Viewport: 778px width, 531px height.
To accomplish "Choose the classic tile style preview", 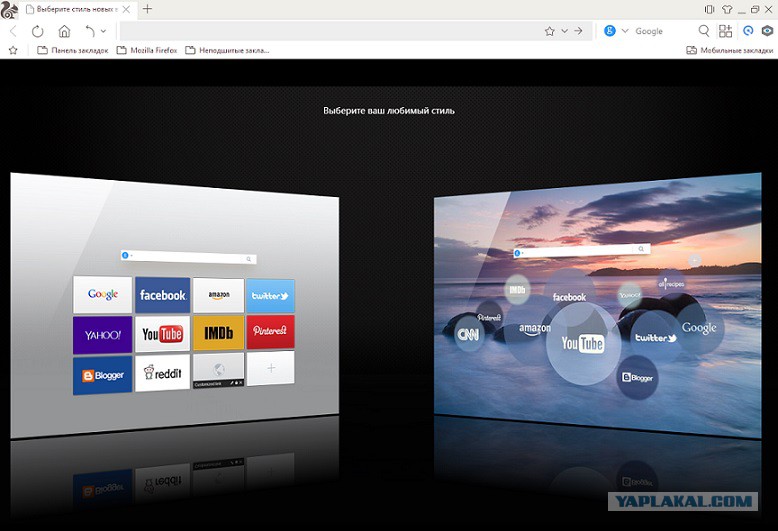I will tap(175, 305).
